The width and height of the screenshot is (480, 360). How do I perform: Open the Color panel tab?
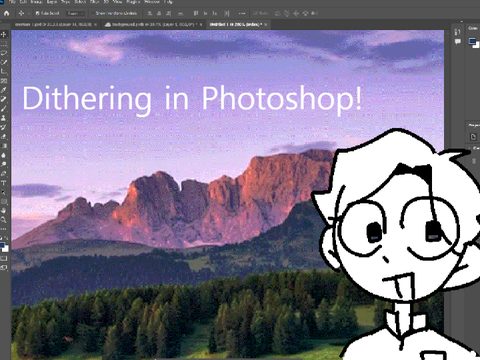pos(473,28)
